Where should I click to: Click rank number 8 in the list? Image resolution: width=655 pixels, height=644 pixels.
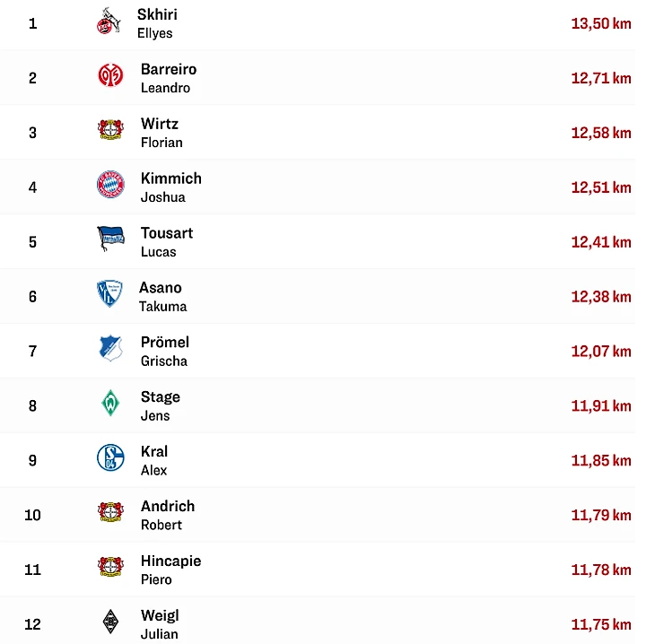click(x=33, y=405)
